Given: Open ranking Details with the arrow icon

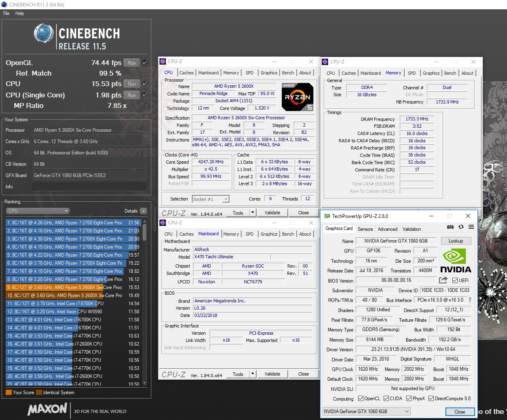Looking at the screenshot, I should 143,211.
